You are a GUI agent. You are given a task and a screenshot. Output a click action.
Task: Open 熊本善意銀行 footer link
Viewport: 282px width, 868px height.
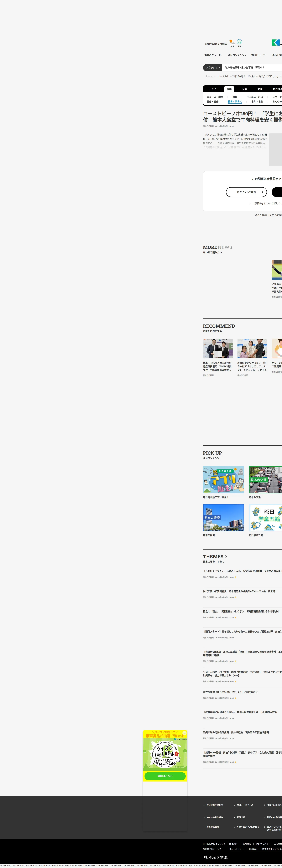coord(213,827)
